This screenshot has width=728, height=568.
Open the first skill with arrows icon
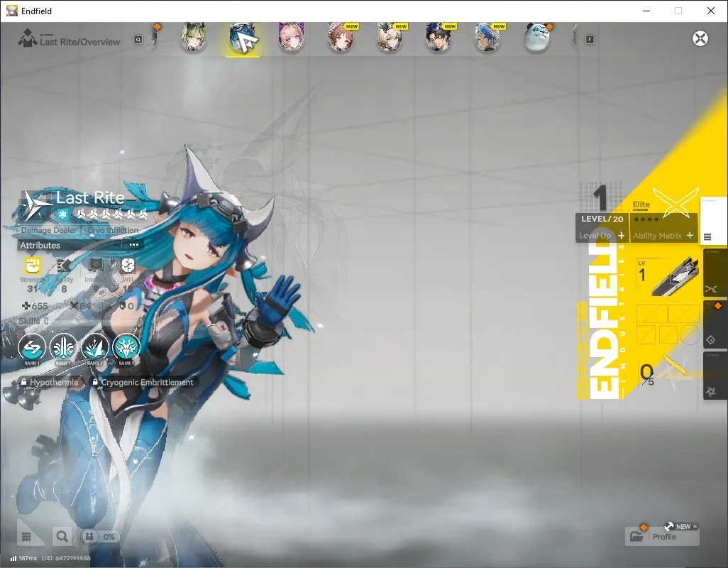coord(32,347)
